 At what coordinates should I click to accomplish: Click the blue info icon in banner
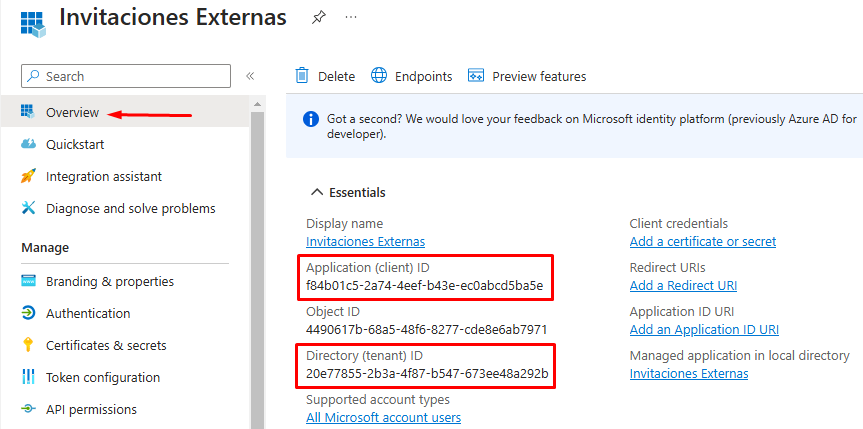click(311, 118)
